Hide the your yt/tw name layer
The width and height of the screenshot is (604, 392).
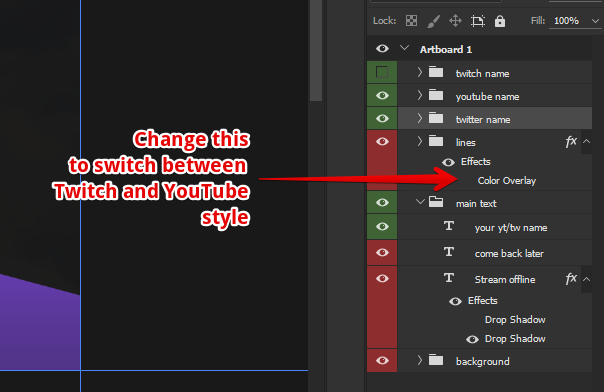[x=382, y=226]
